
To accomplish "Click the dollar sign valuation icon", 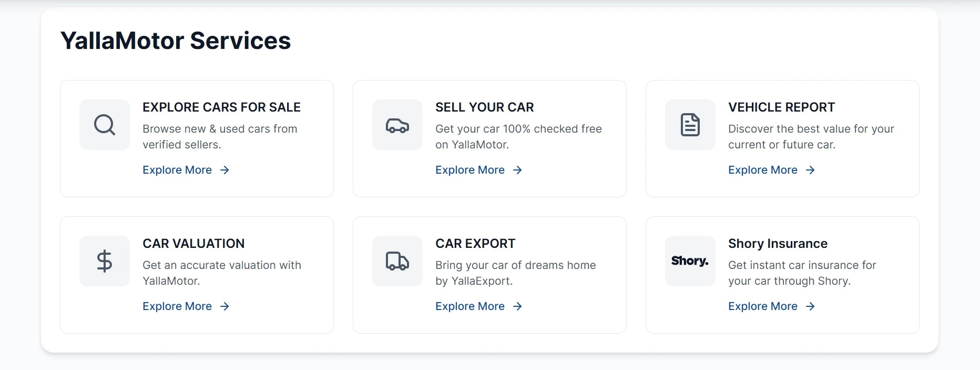I will (104, 261).
